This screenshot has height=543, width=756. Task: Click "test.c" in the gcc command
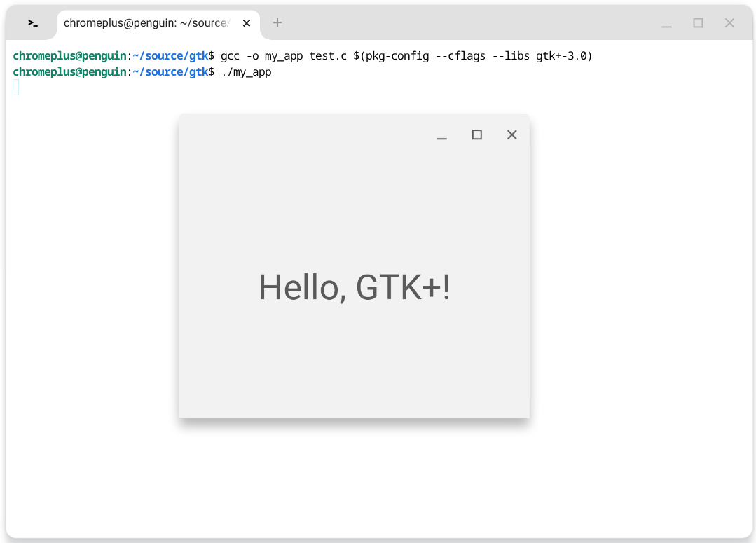click(328, 56)
